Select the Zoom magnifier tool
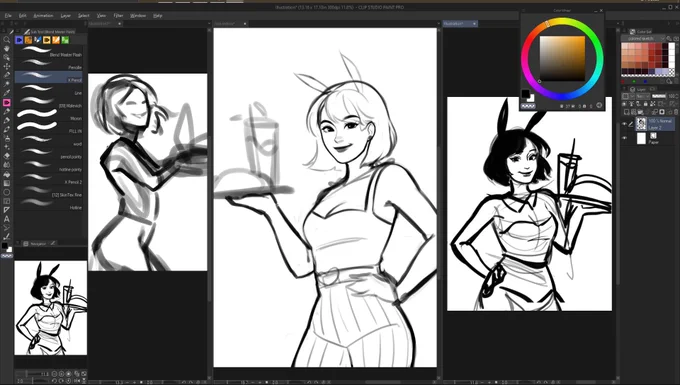This screenshot has width=680, height=385. [7, 39]
